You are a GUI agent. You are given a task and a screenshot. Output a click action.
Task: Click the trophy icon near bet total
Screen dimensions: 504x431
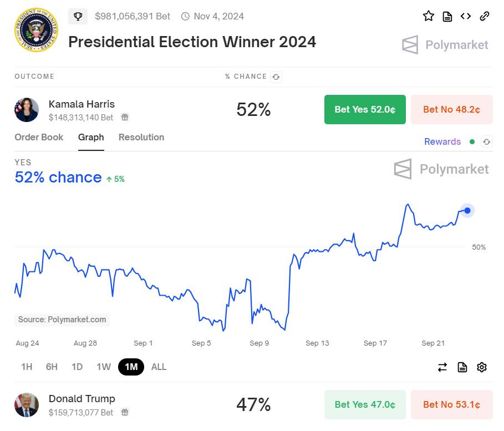coord(78,16)
